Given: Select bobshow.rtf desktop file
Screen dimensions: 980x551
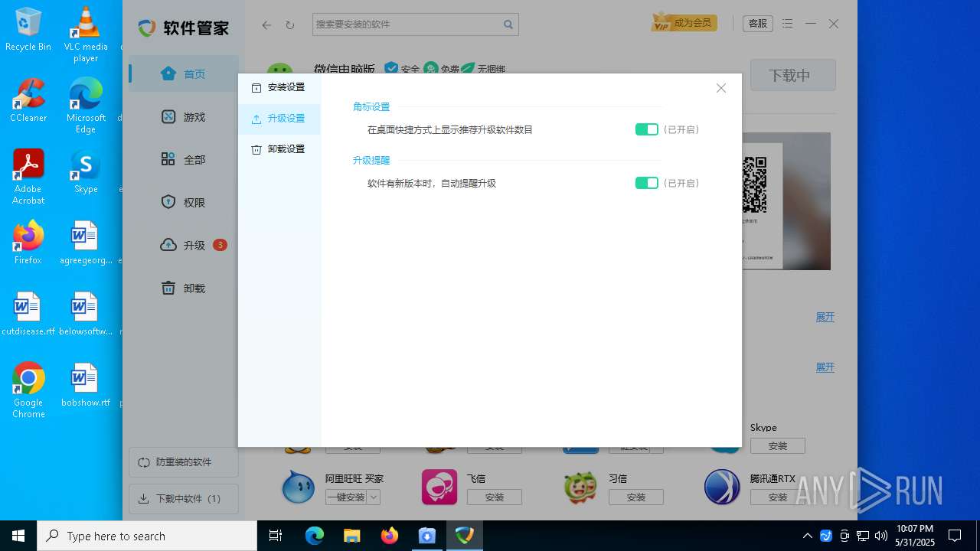Looking at the screenshot, I should click(86, 385).
